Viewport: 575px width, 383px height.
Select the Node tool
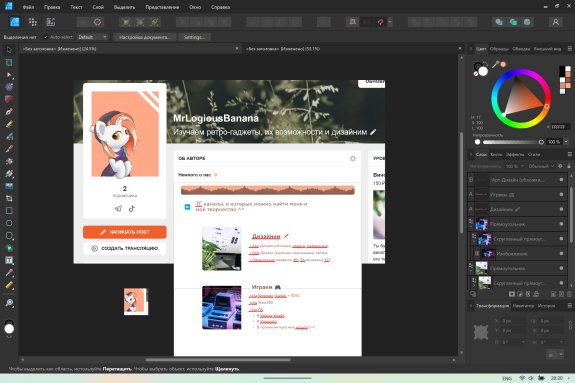[x=9, y=74]
